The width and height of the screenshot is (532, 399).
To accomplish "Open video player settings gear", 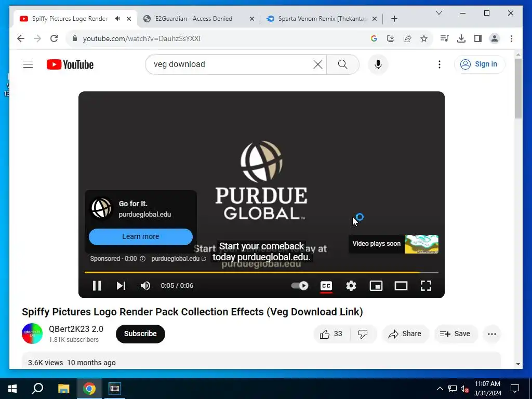I will pyautogui.click(x=351, y=286).
